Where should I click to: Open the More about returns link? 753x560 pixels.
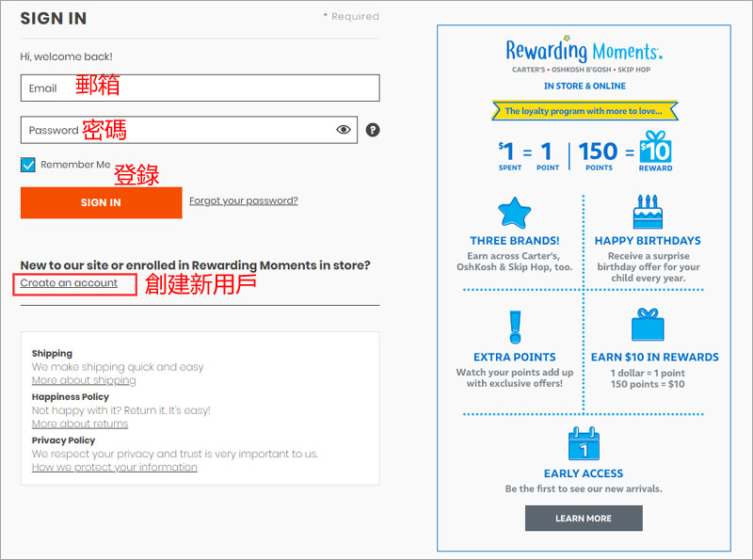click(80, 424)
